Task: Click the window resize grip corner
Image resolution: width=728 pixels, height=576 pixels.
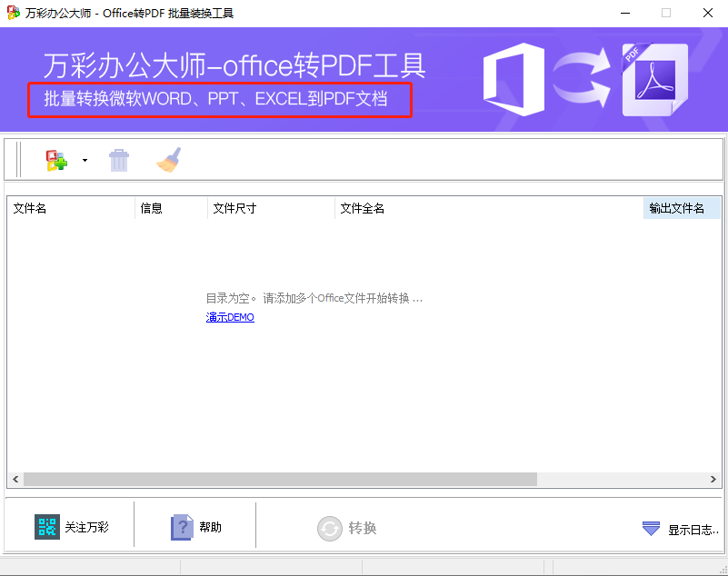Action: pos(723,571)
